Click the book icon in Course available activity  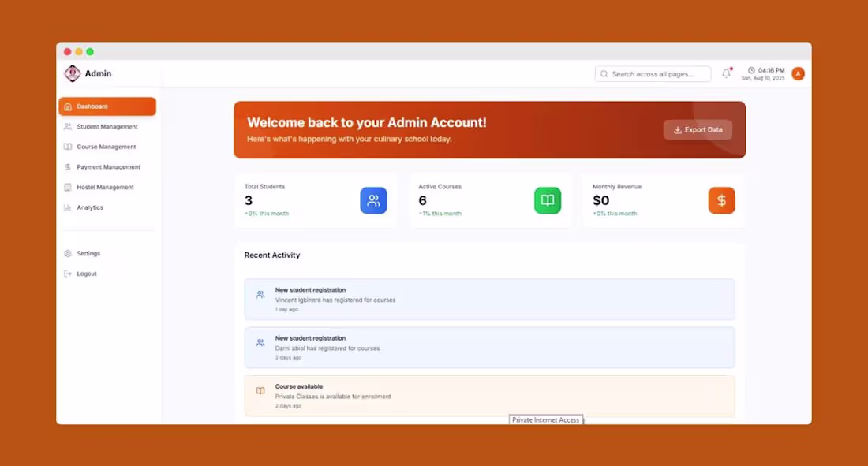pyautogui.click(x=260, y=391)
